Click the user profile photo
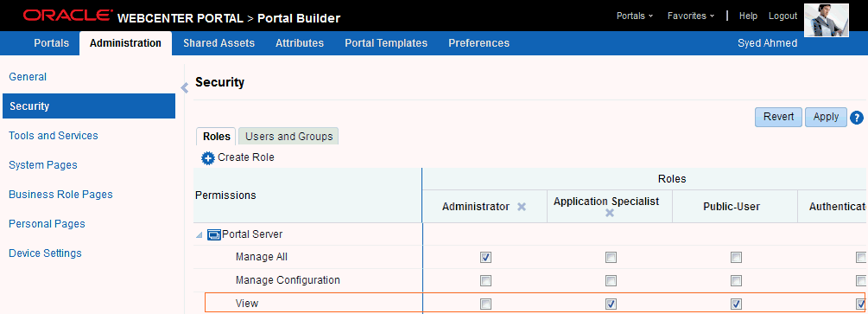 tap(826, 21)
